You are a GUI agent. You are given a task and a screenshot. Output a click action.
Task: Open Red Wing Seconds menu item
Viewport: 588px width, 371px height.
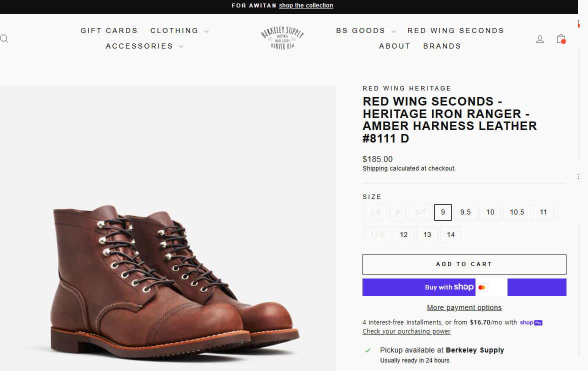(x=455, y=30)
